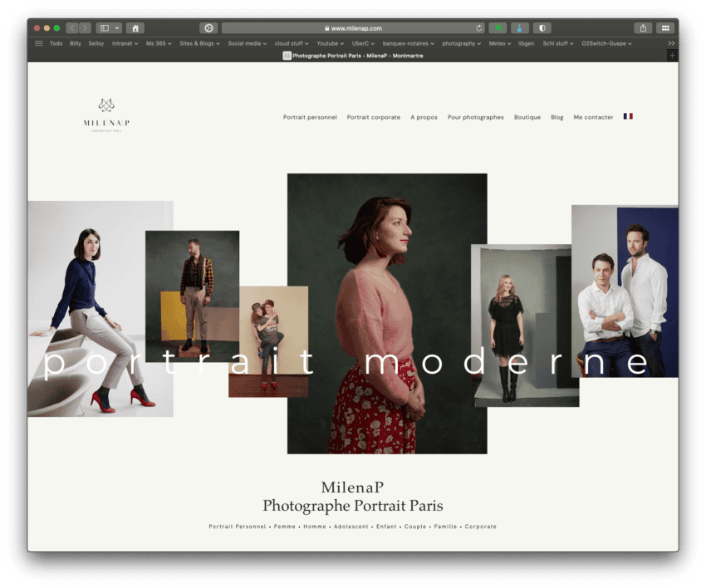Expand the banques-notaires bookmarks folder
The width and height of the screenshot is (706, 588).
coord(409,43)
